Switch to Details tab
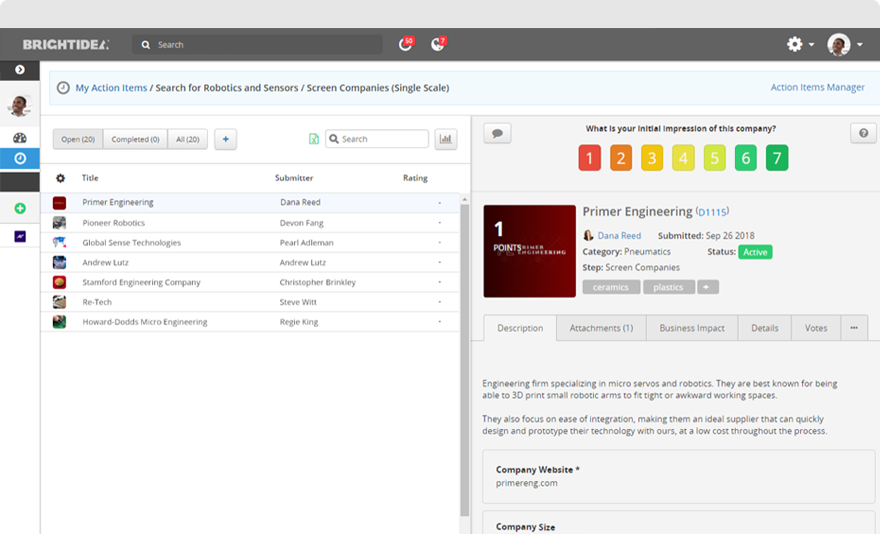880x534 pixels. point(765,328)
